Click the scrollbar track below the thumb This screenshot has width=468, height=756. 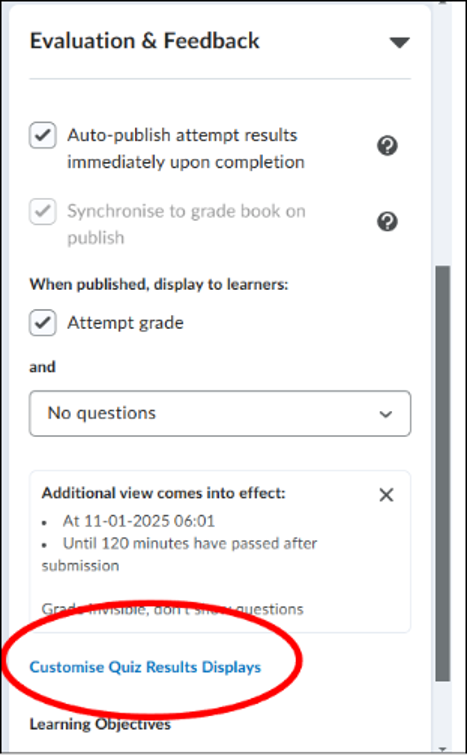point(442,714)
